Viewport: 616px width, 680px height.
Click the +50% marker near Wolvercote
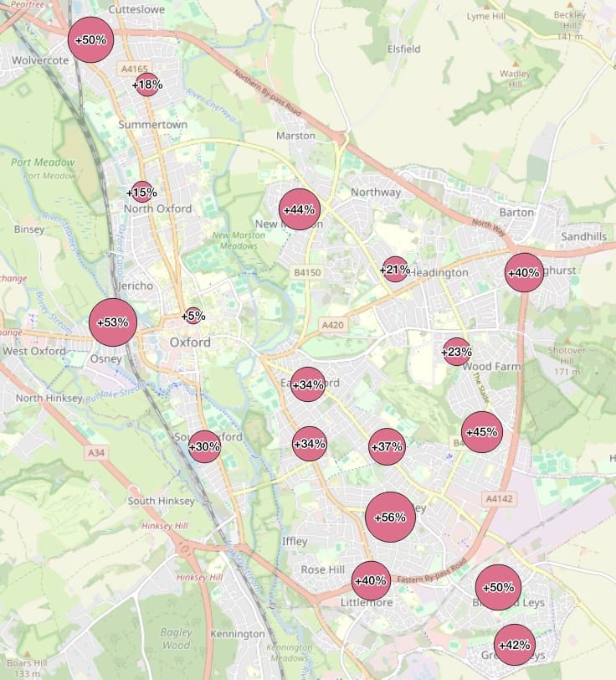coord(90,40)
